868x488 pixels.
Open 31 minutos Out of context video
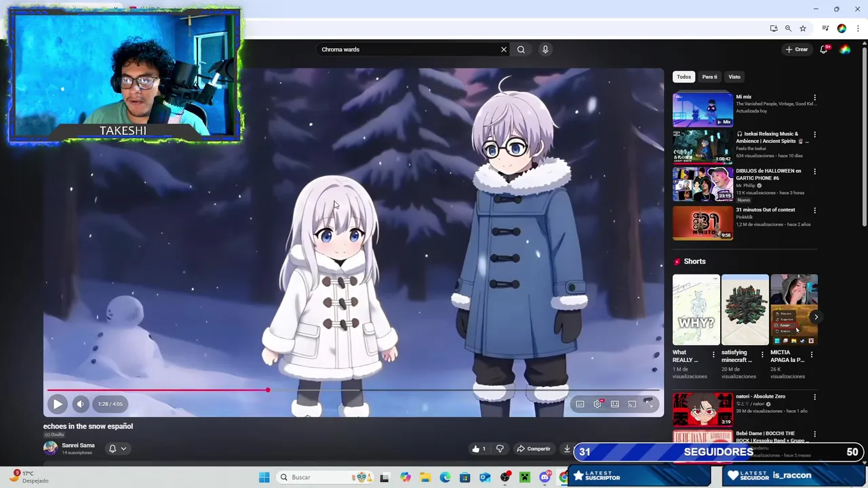703,223
